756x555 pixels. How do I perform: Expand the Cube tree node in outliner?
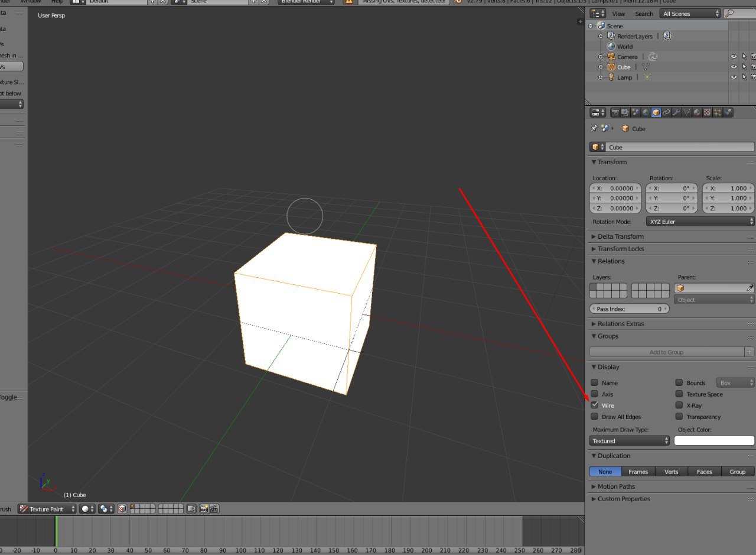click(x=601, y=67)
